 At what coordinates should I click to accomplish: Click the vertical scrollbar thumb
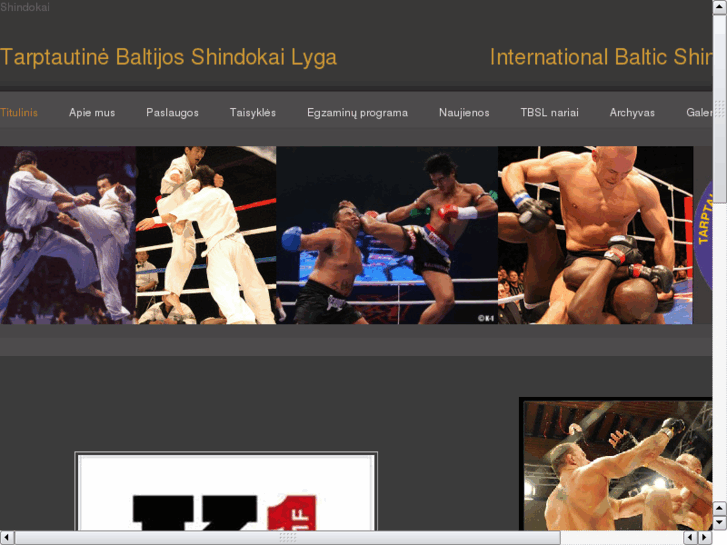click(720, 109)
